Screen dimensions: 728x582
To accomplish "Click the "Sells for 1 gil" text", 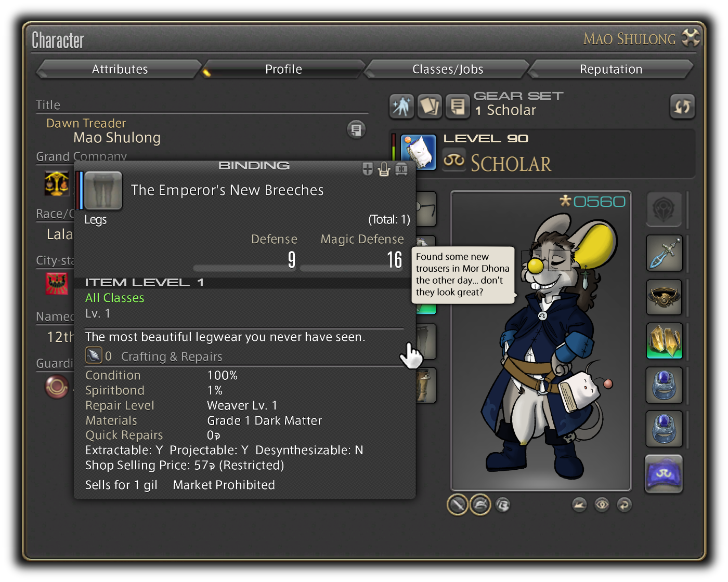I will click(121, 485).
